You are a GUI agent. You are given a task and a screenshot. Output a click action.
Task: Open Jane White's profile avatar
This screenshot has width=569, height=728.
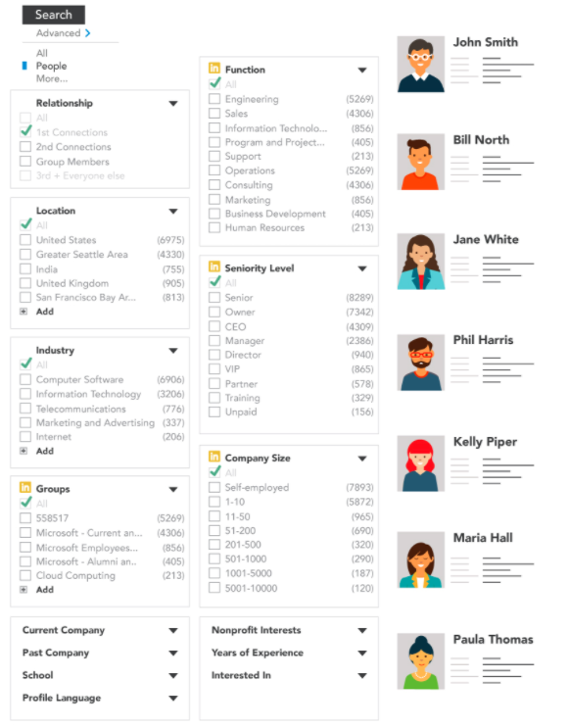(x=420, y=262)
